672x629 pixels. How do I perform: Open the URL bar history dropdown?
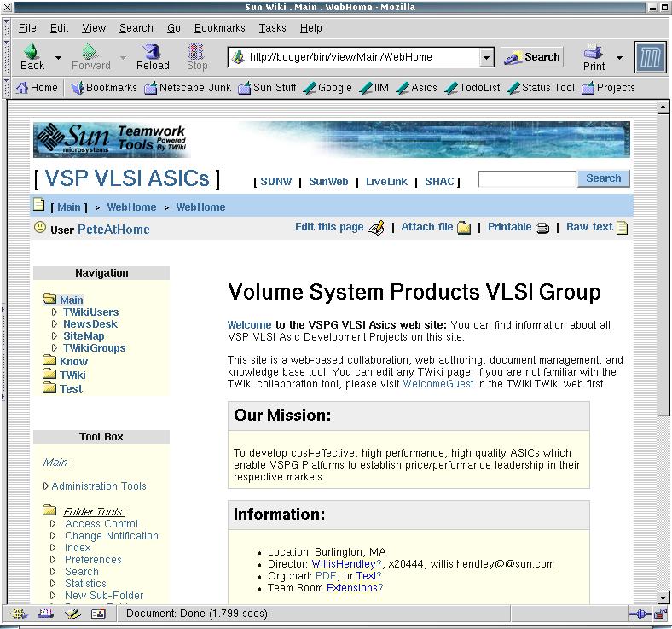pos(486,57)
